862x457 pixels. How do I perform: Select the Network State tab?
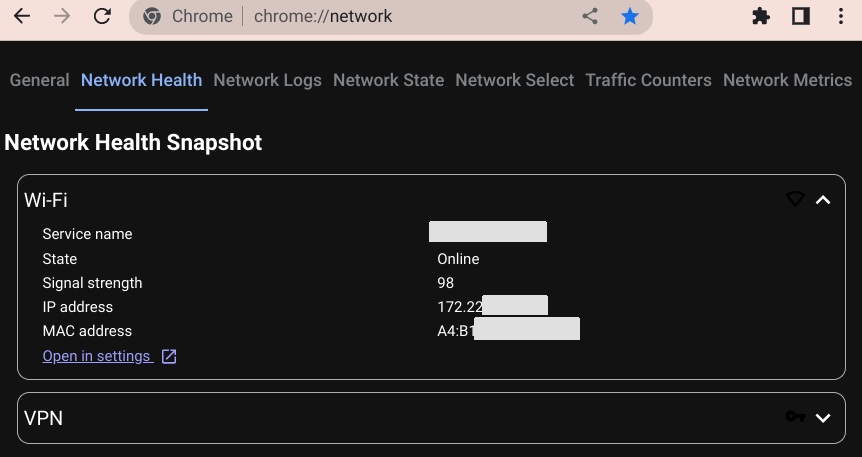tap(388, 80)
